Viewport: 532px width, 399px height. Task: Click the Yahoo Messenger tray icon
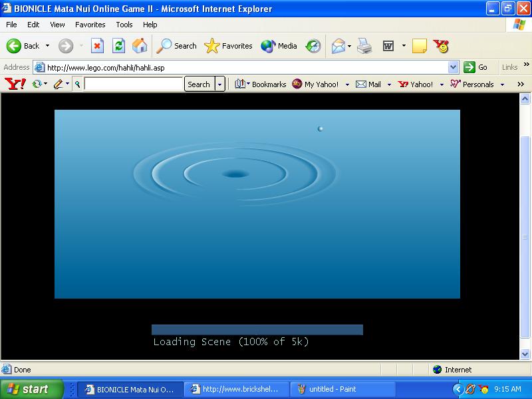click(483, 389)
